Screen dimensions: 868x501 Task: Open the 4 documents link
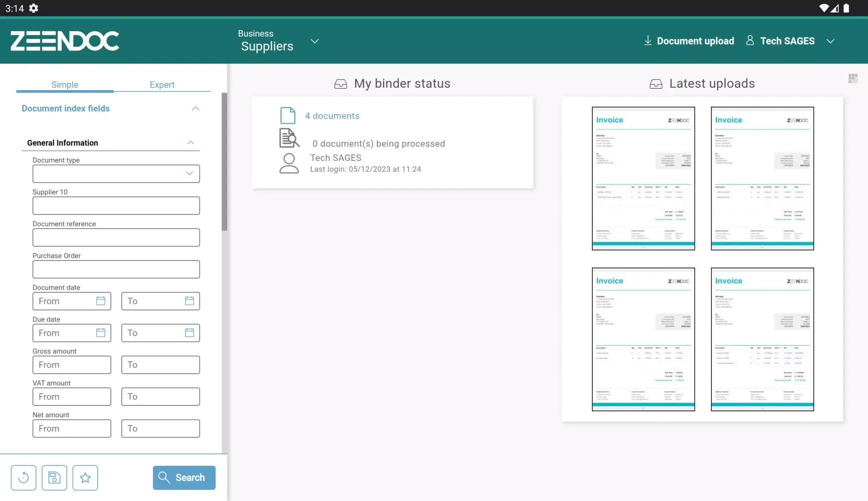332,116
